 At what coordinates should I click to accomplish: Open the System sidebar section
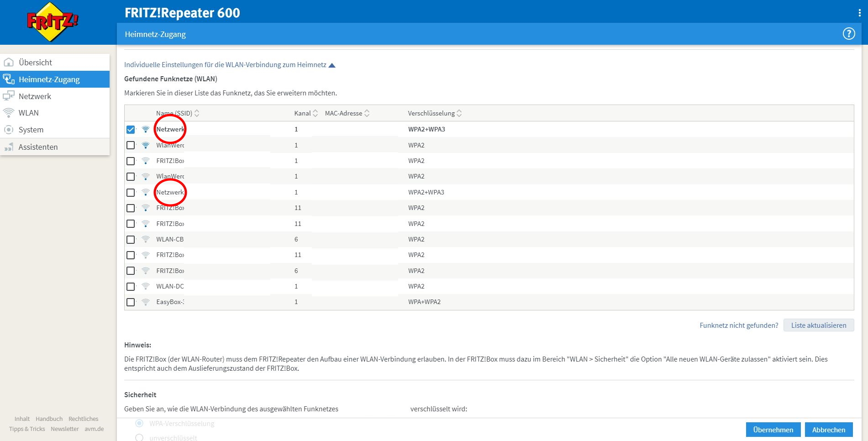point(55,130)
